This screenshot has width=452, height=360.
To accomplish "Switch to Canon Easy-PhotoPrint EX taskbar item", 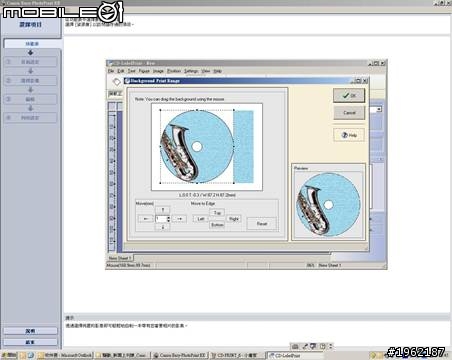I will (180, 355).
